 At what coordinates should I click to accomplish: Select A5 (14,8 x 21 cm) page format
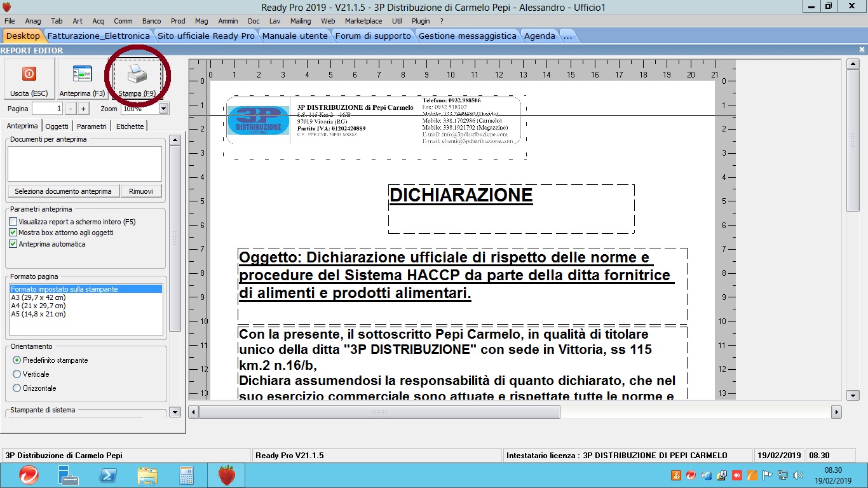pyautogui.click(x=86, y=314)
